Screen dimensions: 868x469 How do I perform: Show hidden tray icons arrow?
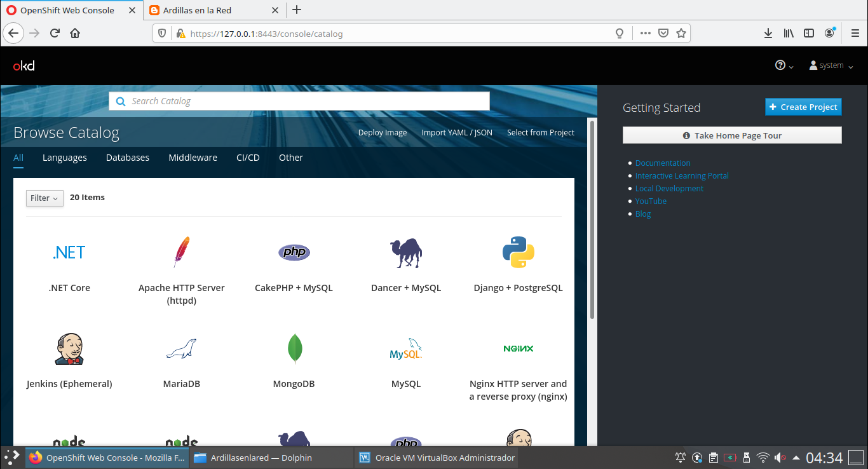coord(796,458)
